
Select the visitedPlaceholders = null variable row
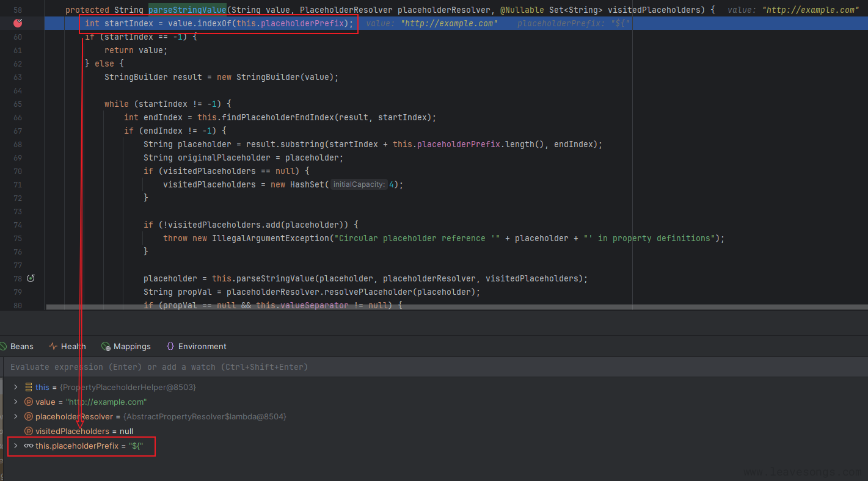tap(84, 431)
